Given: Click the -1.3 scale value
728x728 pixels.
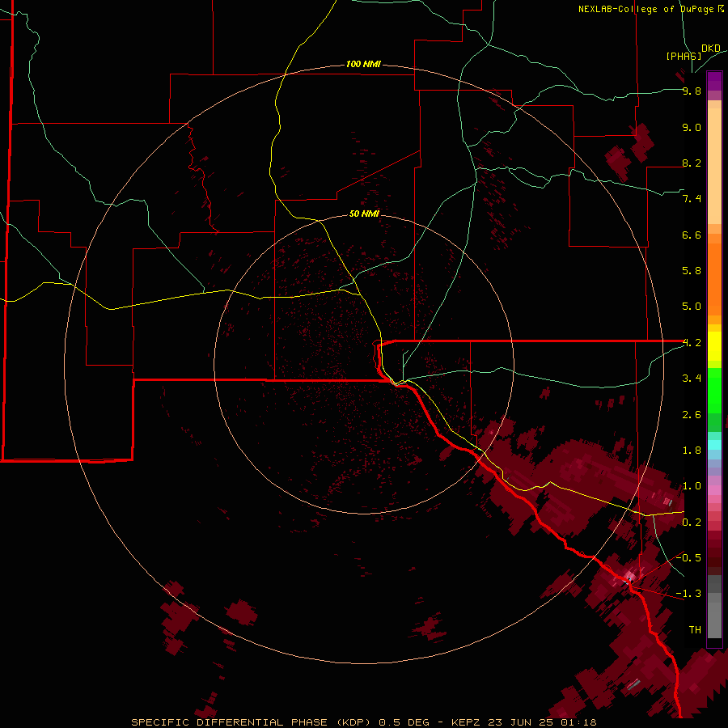Looking at the screenshot, I should coord(688,594).
